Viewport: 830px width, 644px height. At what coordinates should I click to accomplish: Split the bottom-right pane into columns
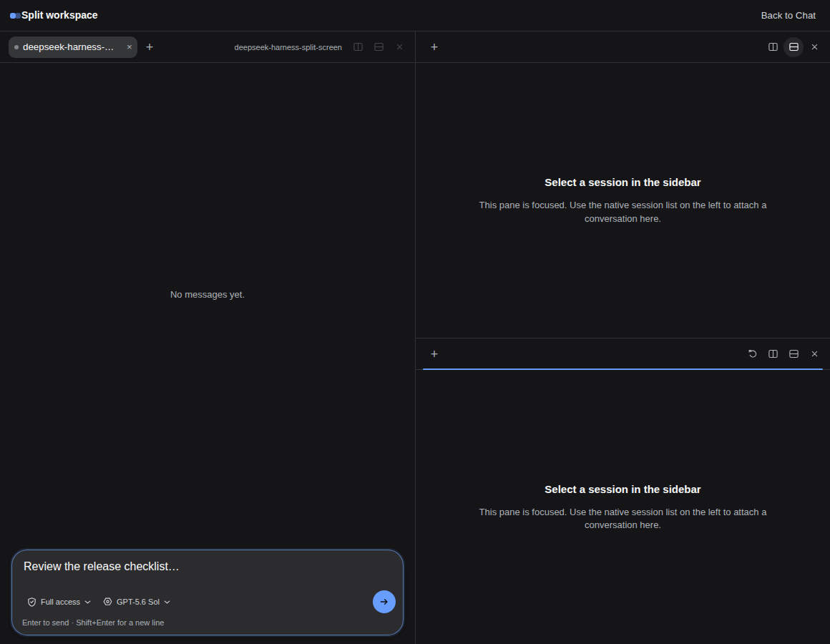[x=773, y=354]
